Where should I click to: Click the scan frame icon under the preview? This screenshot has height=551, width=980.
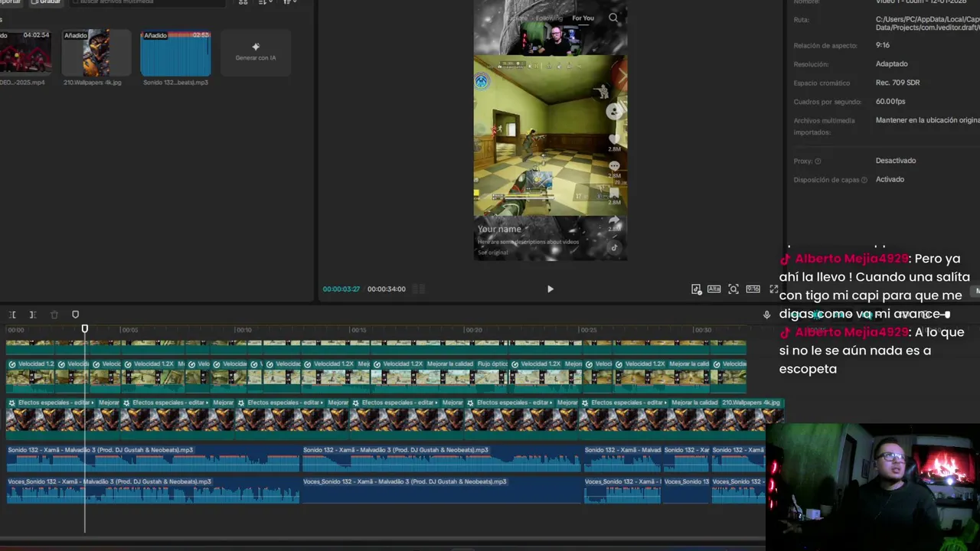[x=733, y=289]
